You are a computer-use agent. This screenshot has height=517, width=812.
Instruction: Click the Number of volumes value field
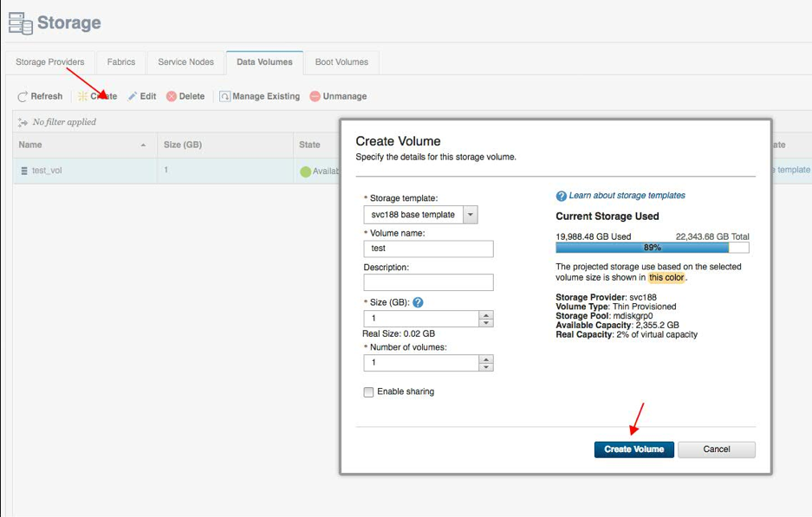click(x=421, y=363)
